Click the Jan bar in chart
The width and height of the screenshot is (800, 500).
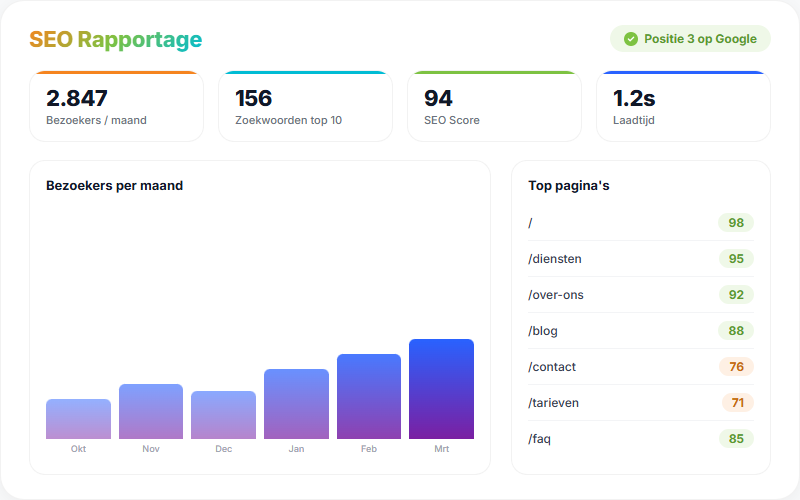pos(296,404)
